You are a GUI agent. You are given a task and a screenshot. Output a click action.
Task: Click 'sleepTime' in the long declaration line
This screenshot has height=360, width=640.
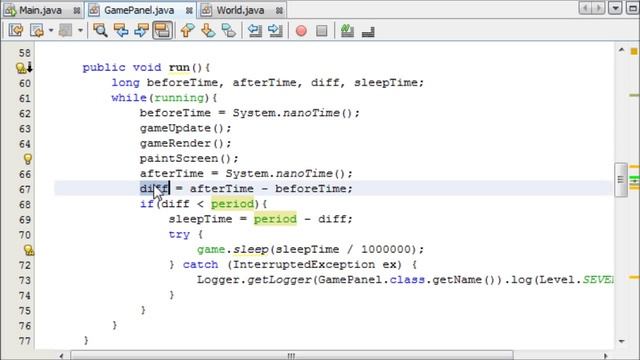tap(385, 82)
